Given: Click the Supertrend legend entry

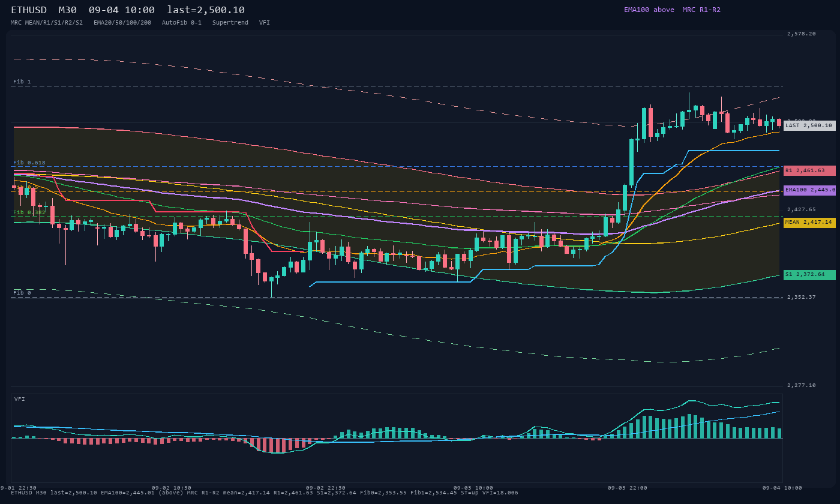Looking at the screenshot, I should tap(230, 22).
